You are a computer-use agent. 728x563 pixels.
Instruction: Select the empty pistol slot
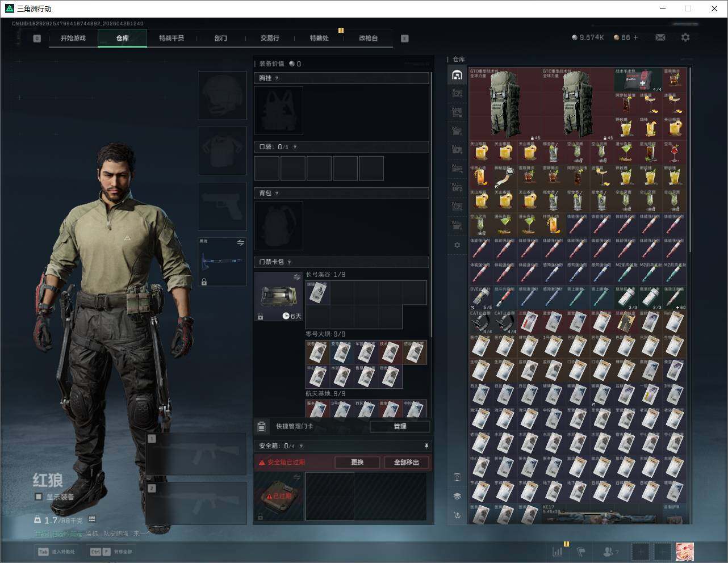tap(222, 207)
